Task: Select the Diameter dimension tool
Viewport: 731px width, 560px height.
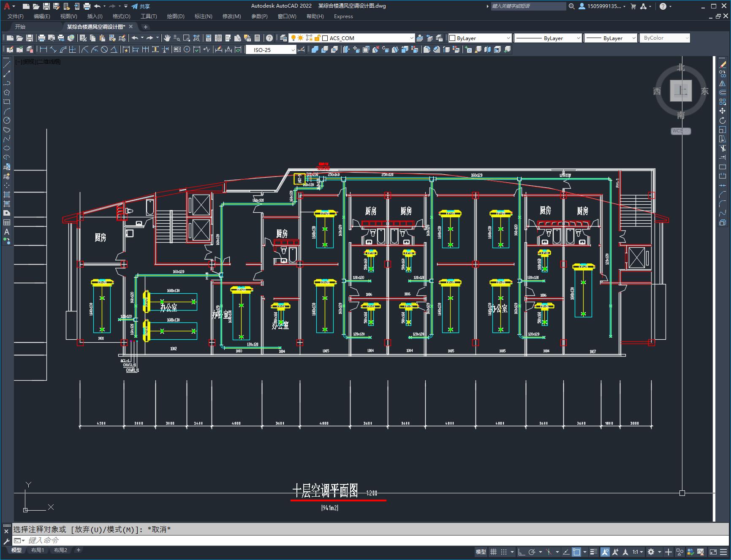Action: [x=104, y=50]
